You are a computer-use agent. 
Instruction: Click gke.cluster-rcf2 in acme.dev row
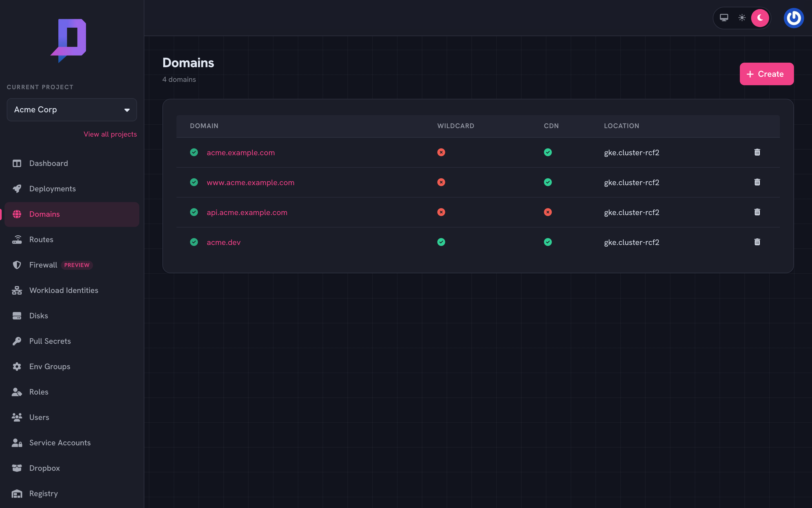(632, 242)
